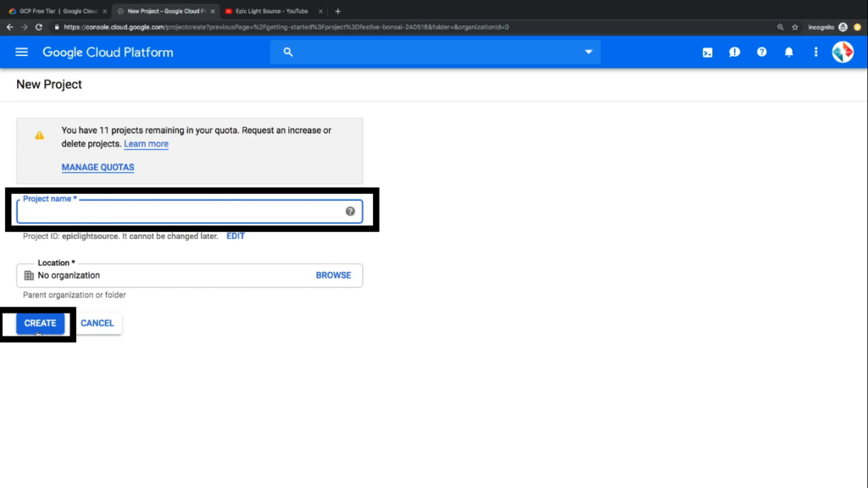Switch to GCP Free Tier tab
Screen dimensions: 868x488
pos(58,11)
